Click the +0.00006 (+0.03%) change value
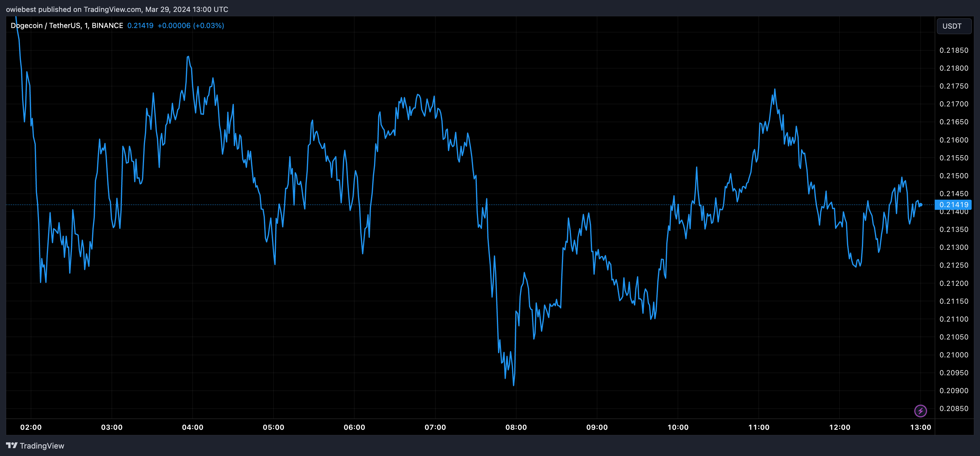 [191, 25]
